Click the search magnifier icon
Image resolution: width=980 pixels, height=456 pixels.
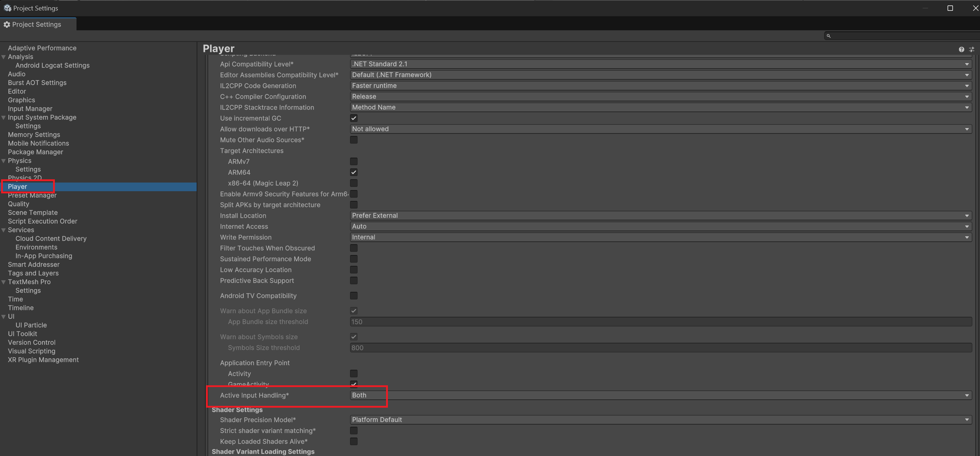828,36
